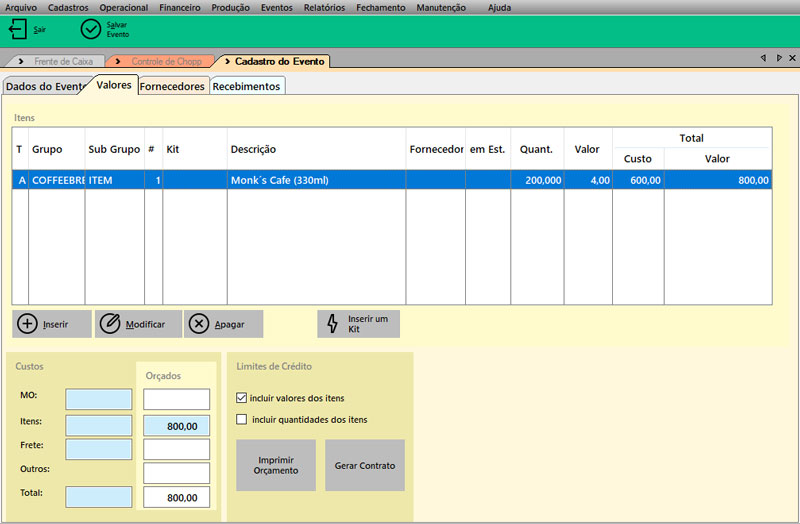Open the Produção menu
The width and height of the screenshot is (800, 524).
click(x=231, y=8)
